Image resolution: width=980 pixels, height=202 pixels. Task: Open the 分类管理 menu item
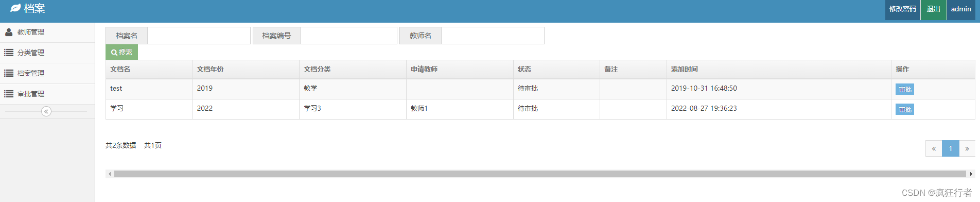tap(47, 53)
